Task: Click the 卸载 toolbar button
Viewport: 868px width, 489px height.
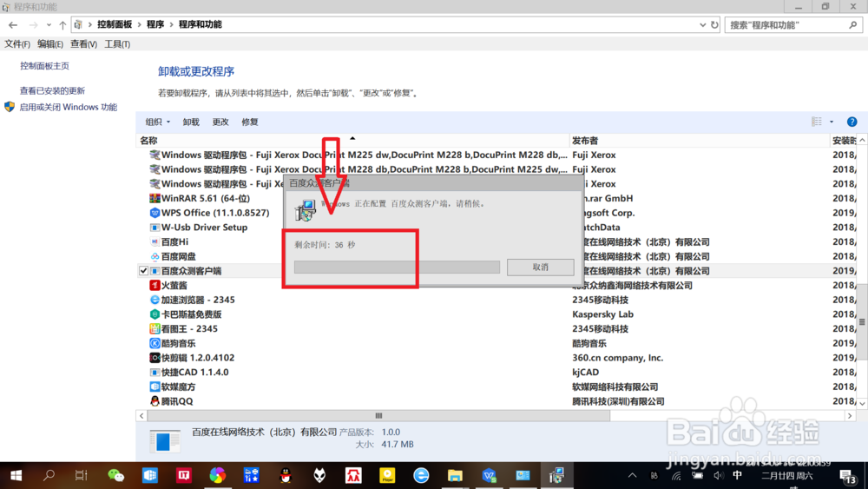Action: pyautogui.click(x=191, y=122)
